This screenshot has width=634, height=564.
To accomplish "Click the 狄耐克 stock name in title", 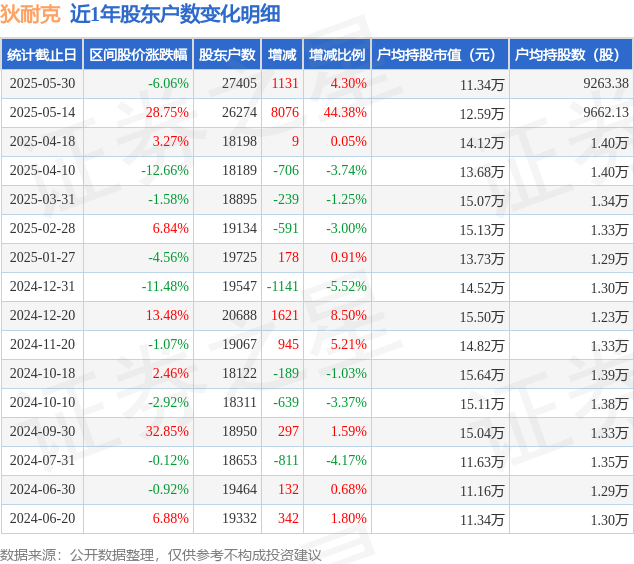I will click(30, 14).
